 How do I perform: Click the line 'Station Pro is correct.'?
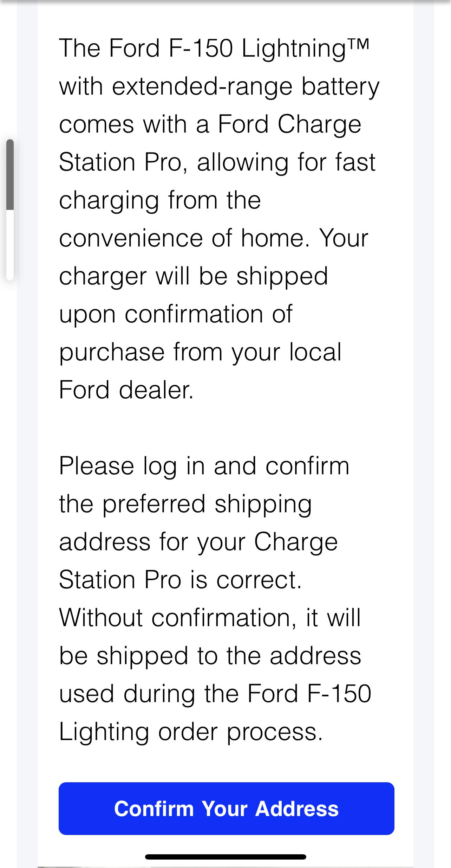coord(181,580)
